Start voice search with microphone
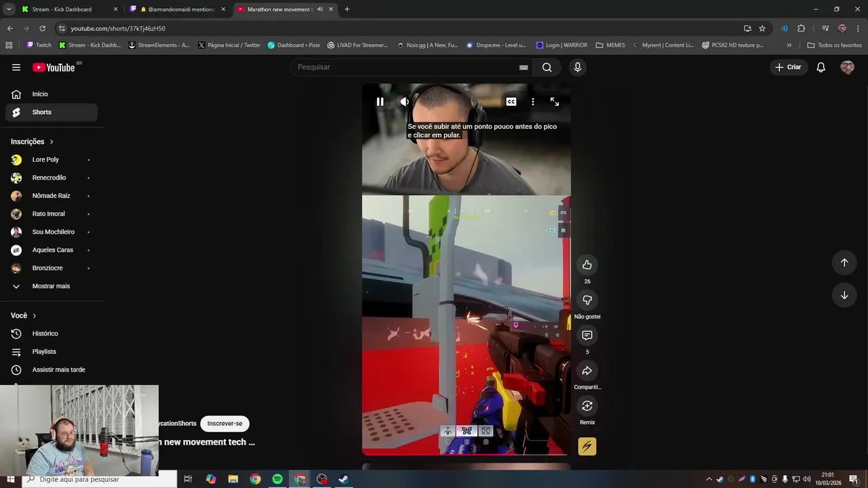The width and height of the screenshot is (868, 488). (577, 67)
